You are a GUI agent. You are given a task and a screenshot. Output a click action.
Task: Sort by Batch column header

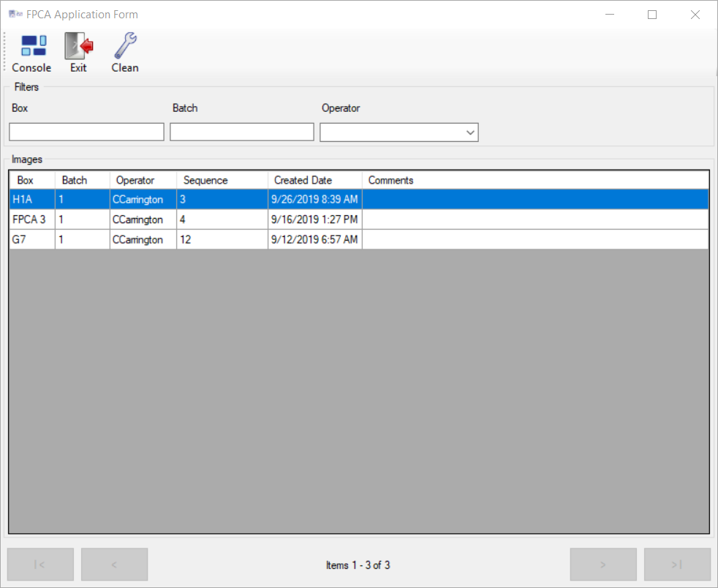(x=83, y=180)
